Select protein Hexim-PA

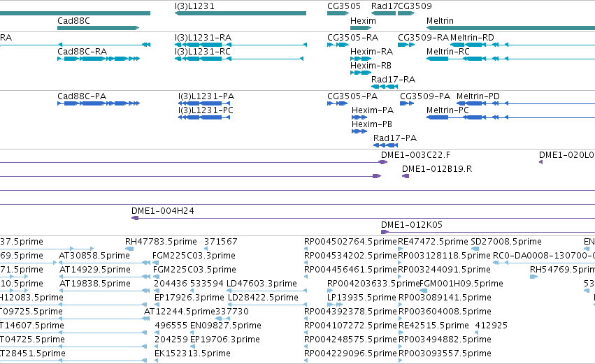(359, 117)
